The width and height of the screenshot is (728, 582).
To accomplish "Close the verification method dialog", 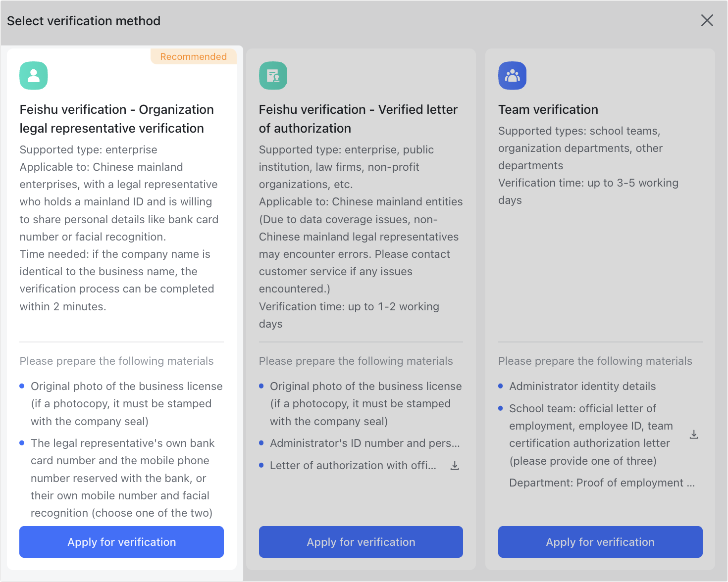I will coord(707,20).
